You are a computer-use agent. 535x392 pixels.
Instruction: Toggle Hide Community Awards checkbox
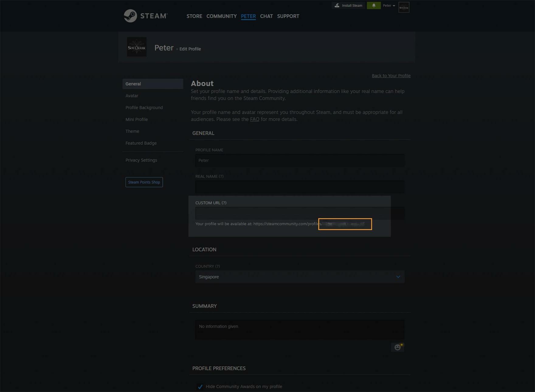(200, 387)
